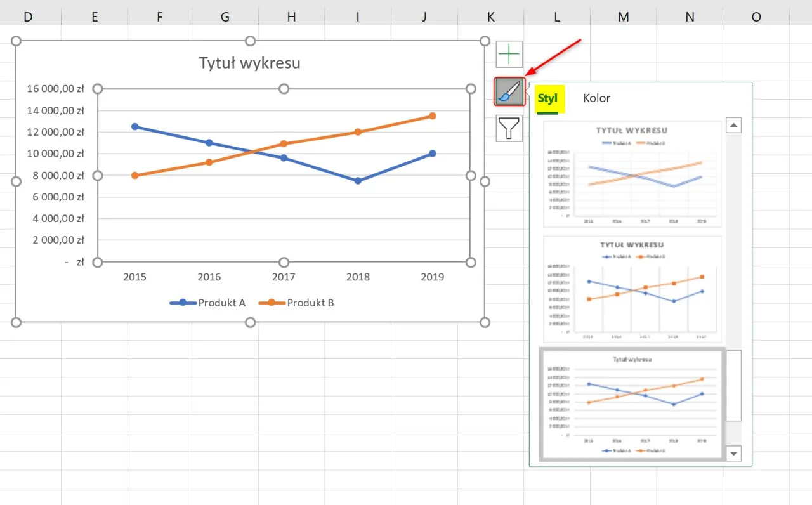The height and width of the screenshot is (505, 812).
Task: Select column header N
Action: pos(690,17)
